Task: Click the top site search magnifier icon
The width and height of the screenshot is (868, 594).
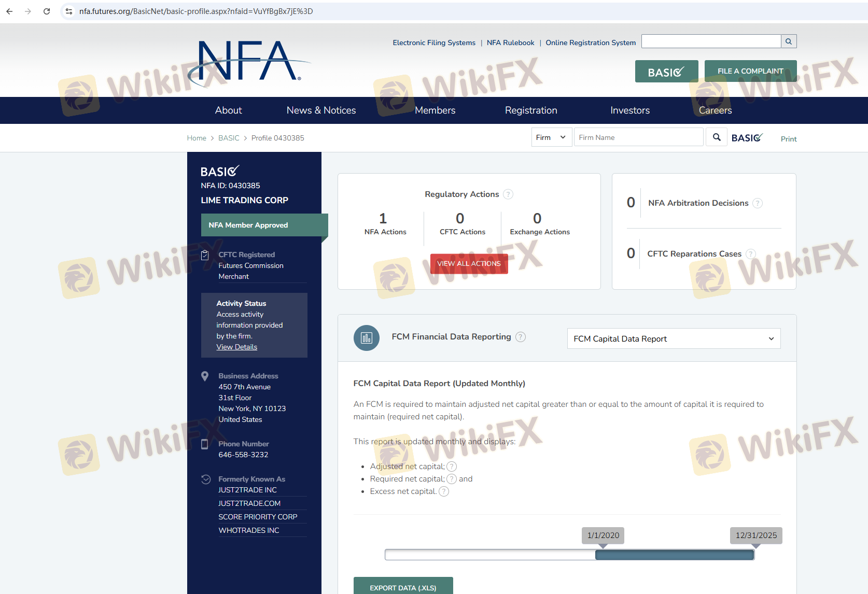Action: point(789,41)
